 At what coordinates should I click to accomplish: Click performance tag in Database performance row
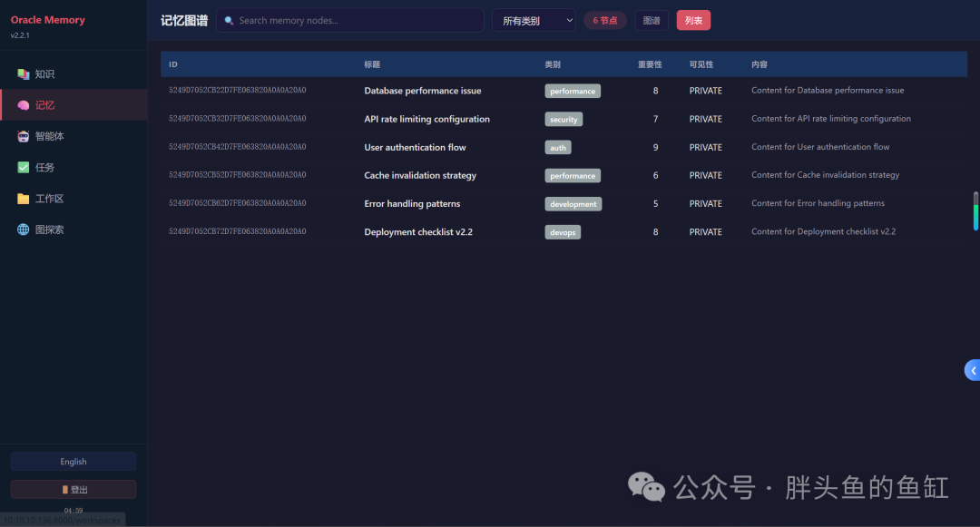pyautogui.click(x=573, y=92)
